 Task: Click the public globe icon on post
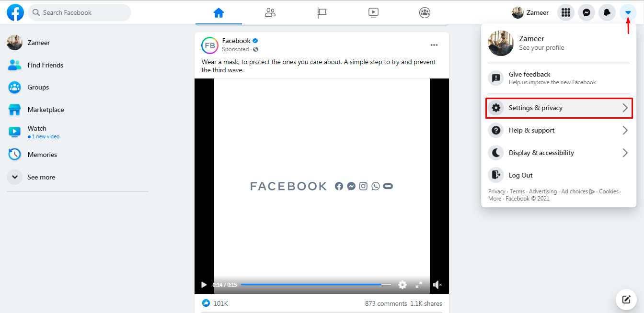255,49
